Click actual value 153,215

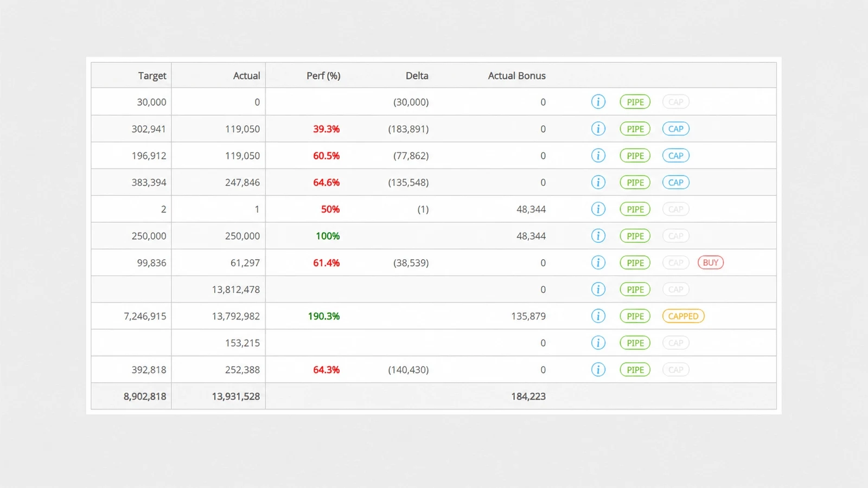click(x=242, y=343)
